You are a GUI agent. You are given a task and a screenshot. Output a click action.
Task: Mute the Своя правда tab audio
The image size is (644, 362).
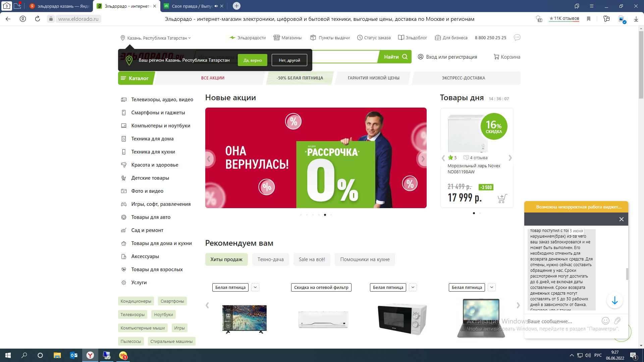point(216,6)
